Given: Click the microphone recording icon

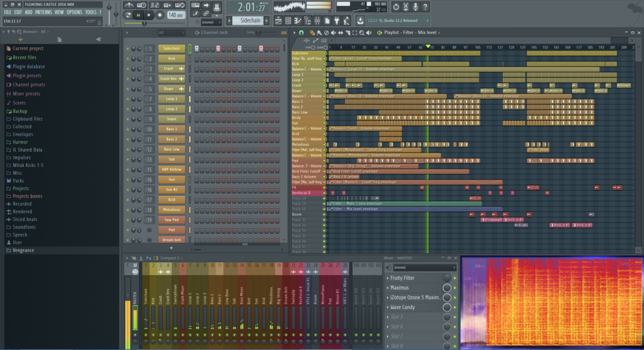Looking at the screenshot, I should click(x=416, y=7).
